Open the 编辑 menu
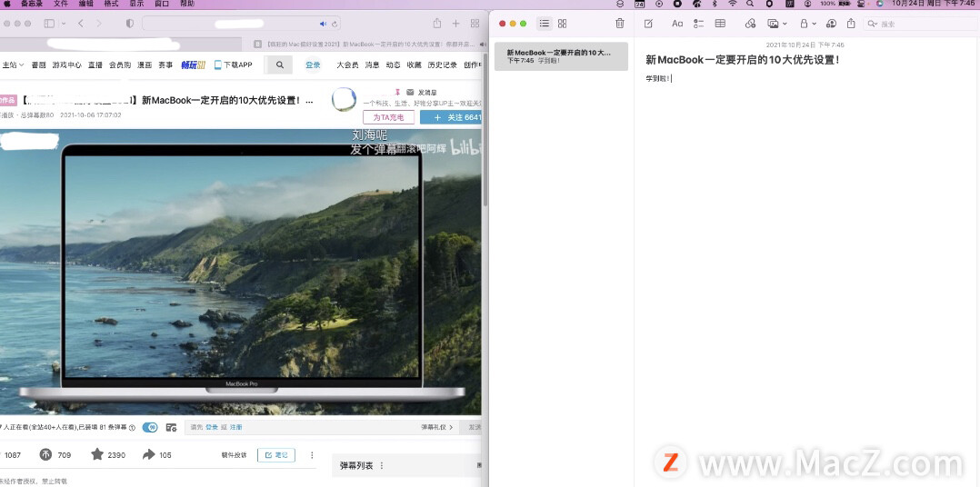Image resolution: width=980 pixels, height=487 pixels. (85, 4)
